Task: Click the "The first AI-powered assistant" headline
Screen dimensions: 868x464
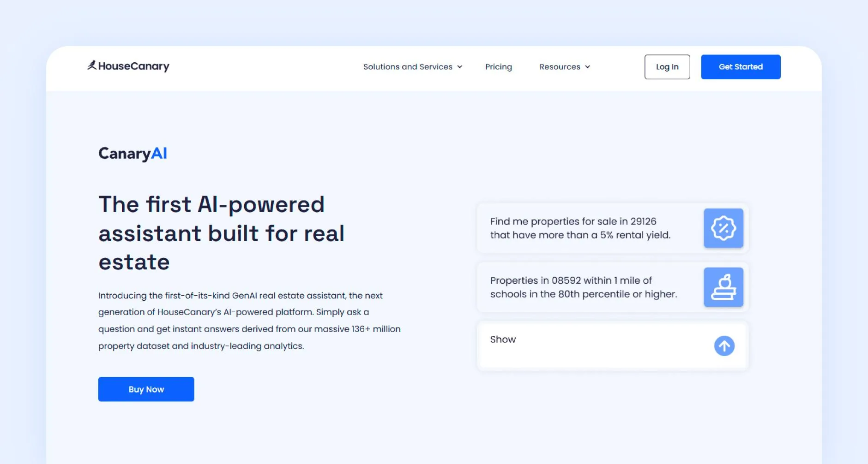Action: tap(222, 233)
